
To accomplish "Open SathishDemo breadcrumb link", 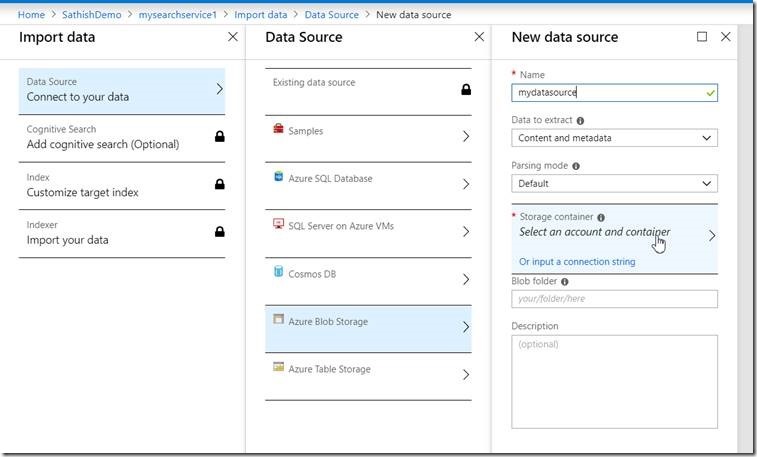I will (x=92, y=15).
